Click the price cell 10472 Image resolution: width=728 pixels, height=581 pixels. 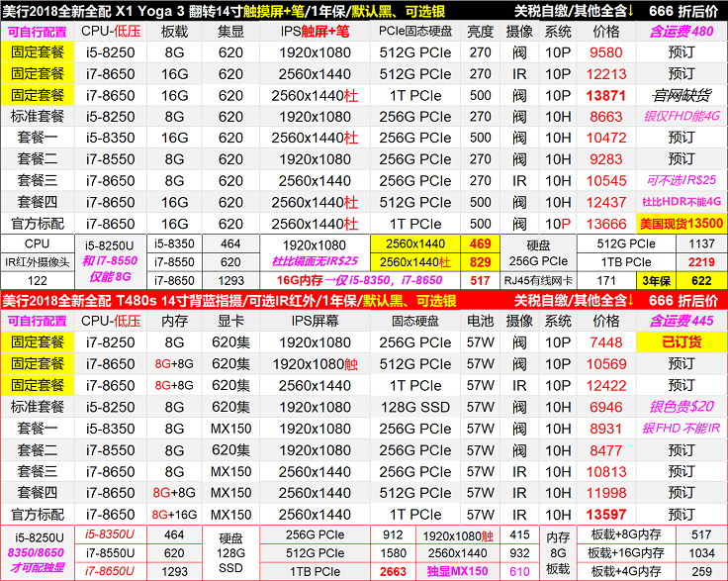pos(606,138)
